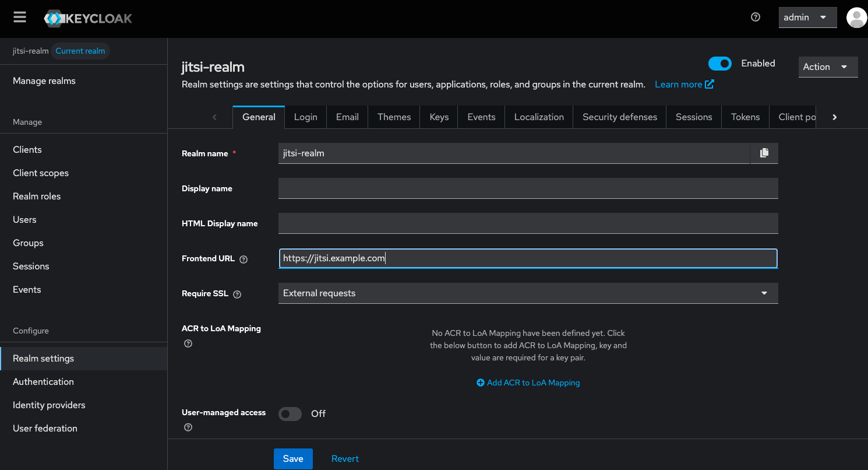The width and height of the screenshot is (868, 470).
Task: Click Add ACR to LoA Mapping
Action: click(528, 383)
